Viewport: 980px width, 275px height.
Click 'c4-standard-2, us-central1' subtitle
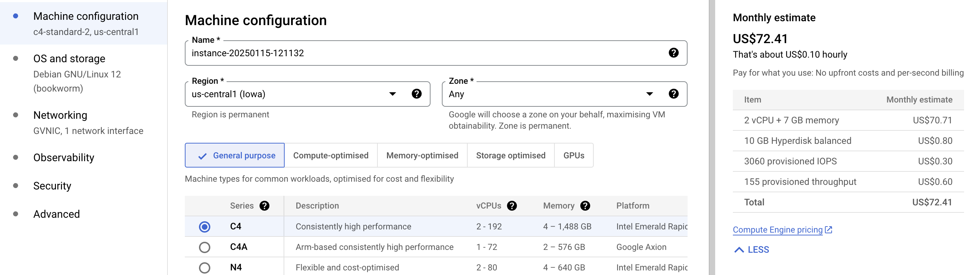pos(86,32)
